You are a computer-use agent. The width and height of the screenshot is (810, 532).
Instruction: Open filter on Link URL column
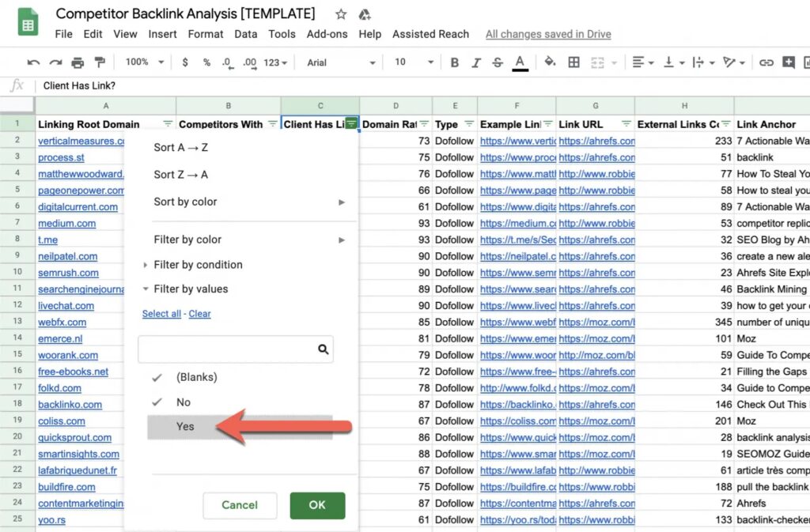pyautogui.click(x=626, y=124)
